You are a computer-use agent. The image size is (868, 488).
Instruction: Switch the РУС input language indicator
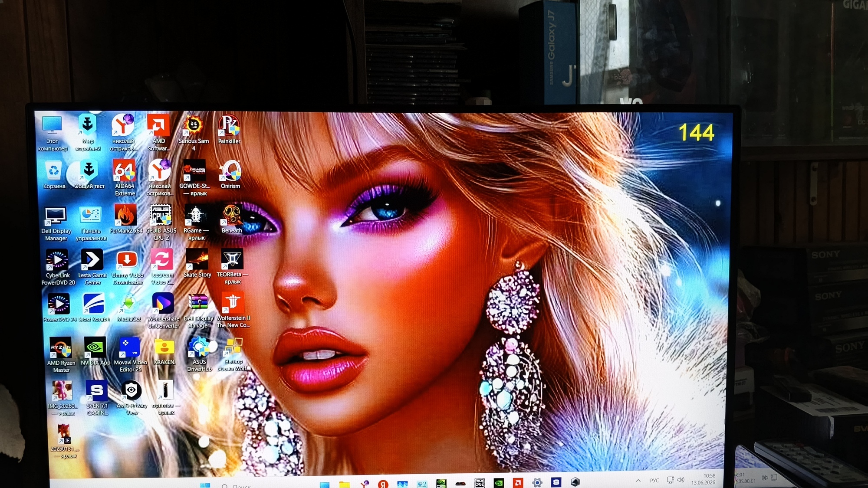[654, 480]
